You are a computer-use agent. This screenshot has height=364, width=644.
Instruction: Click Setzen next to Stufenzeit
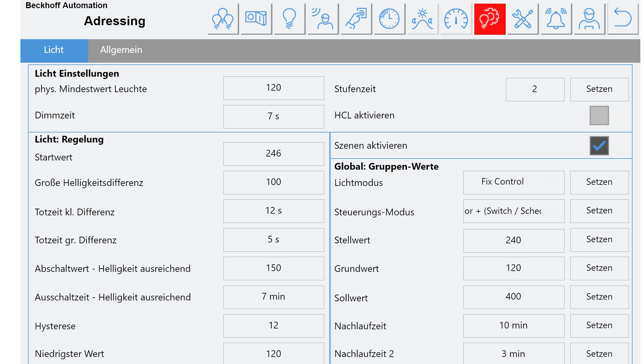(599, 89)
